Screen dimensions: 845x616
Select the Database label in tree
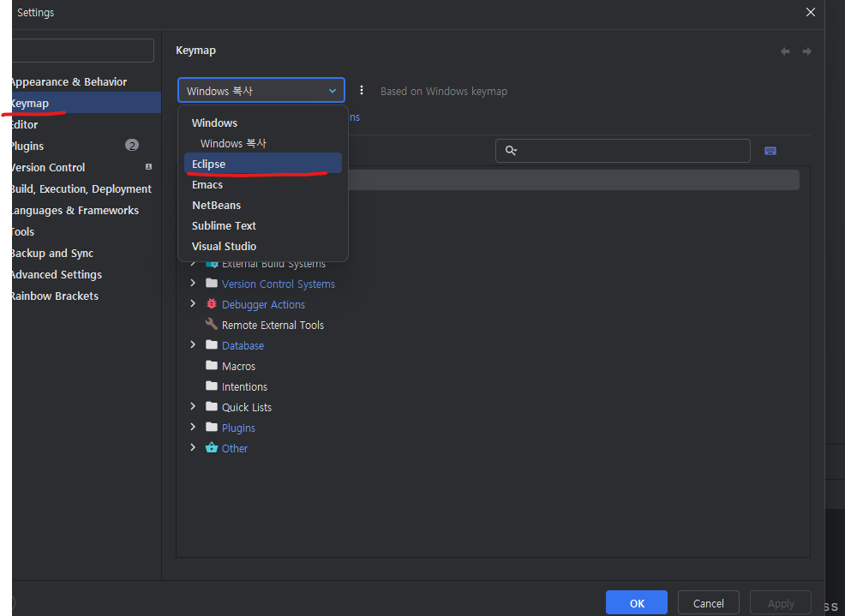coord(243,345)
